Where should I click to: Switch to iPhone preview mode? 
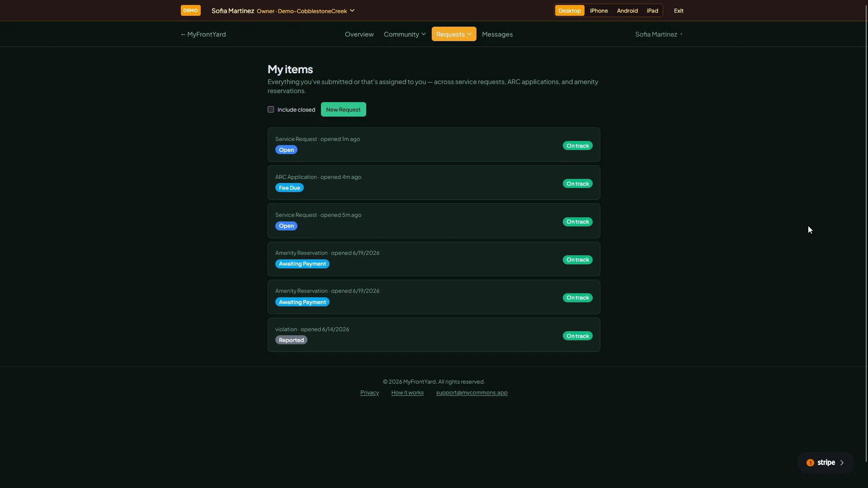point(599,10)
